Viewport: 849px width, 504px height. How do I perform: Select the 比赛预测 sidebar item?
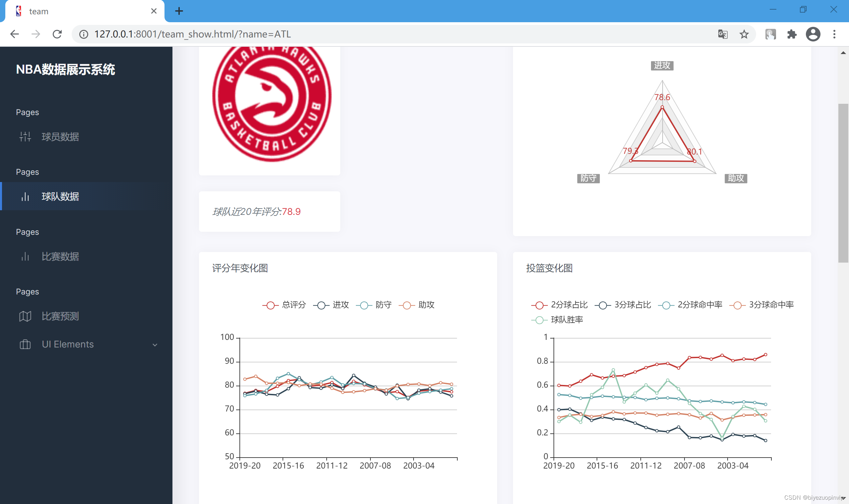(x=60, y=316)
